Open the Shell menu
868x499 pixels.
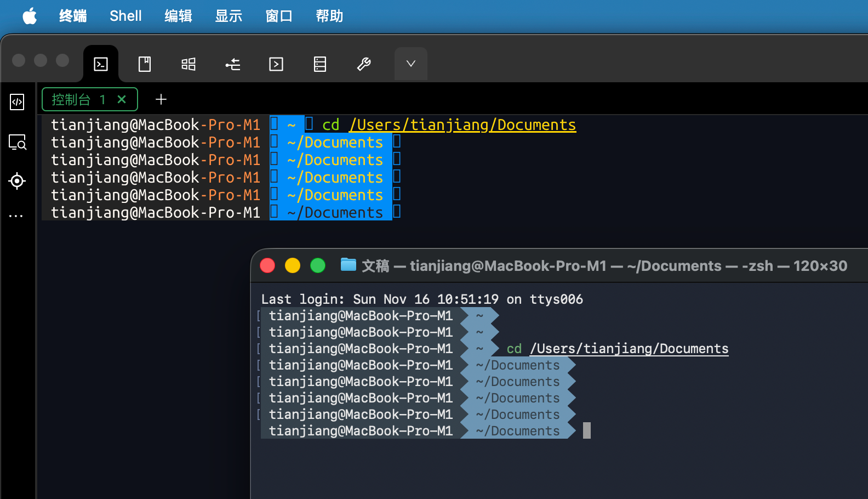(x=125, y=16)
